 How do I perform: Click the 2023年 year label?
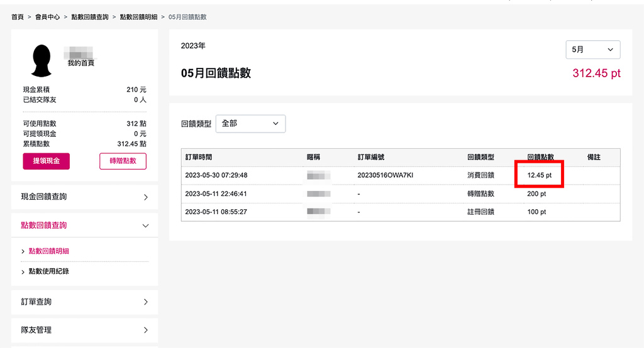pyautogui.click(x=193, y=46)
